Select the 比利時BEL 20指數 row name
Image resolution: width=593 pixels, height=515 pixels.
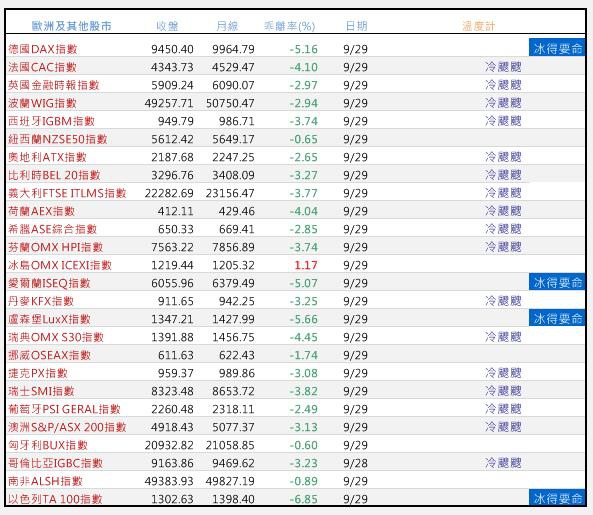click(54, 175)
